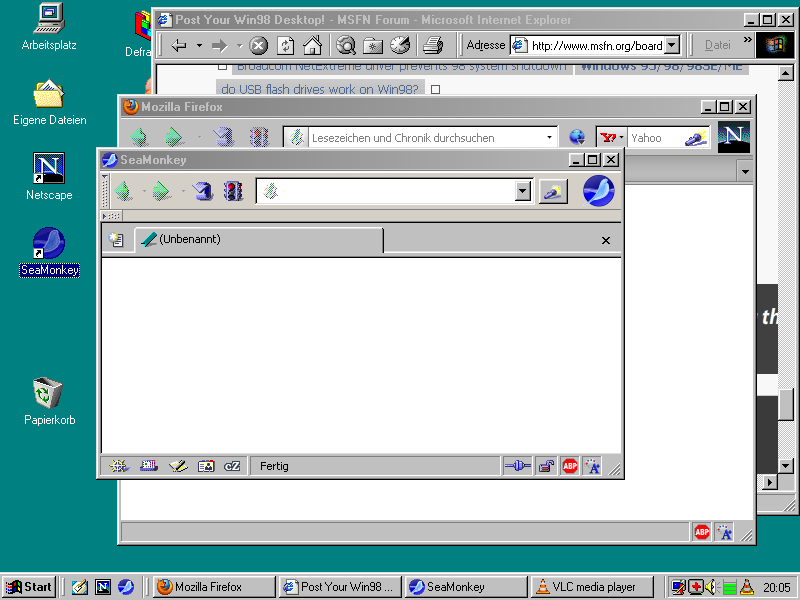This screenshot has width=800, height=600.
Task: Open the Firefox tab list dropdown arrow
Action: 745,171
